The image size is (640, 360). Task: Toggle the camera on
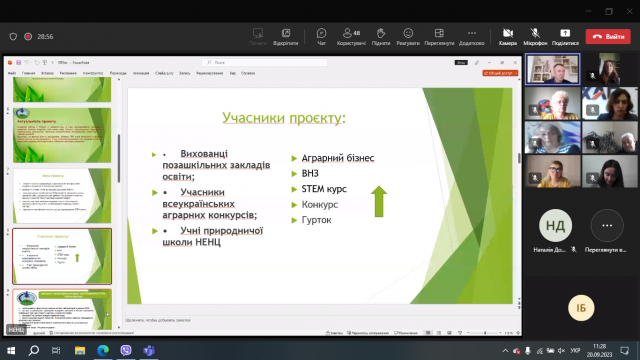508,36
